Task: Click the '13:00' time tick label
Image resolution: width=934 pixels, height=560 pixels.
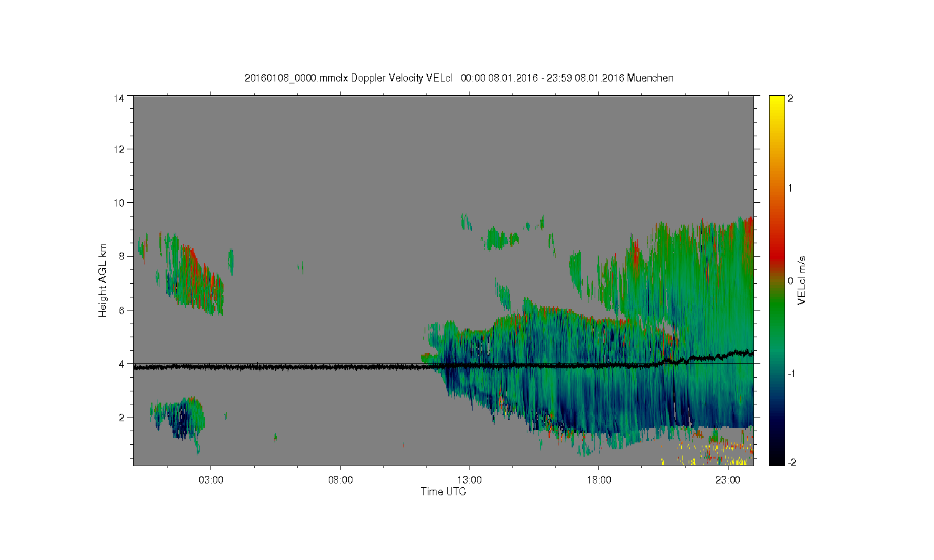Action: pyautogui.click(x=469, y=480)
